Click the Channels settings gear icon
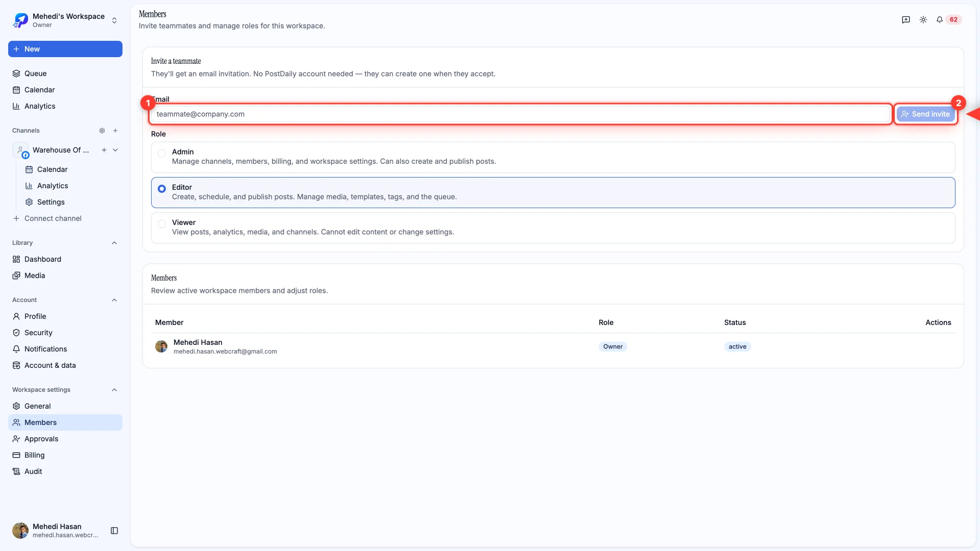980x551 pixels. point(102,131)
